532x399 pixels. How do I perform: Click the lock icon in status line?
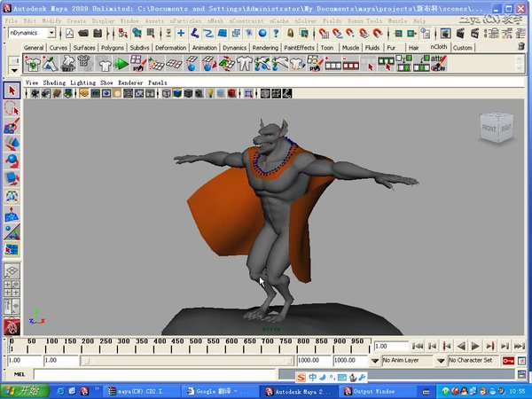291,34
